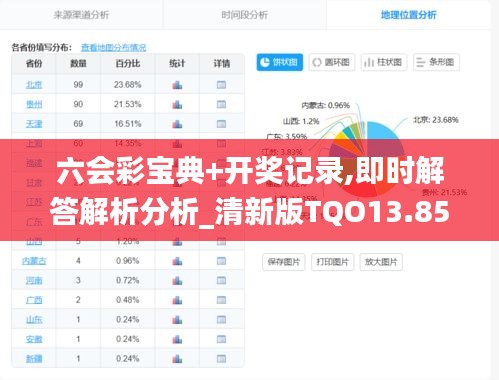
Task: Click the 0.96% percentage cell
Action: (x=128, y=261)
